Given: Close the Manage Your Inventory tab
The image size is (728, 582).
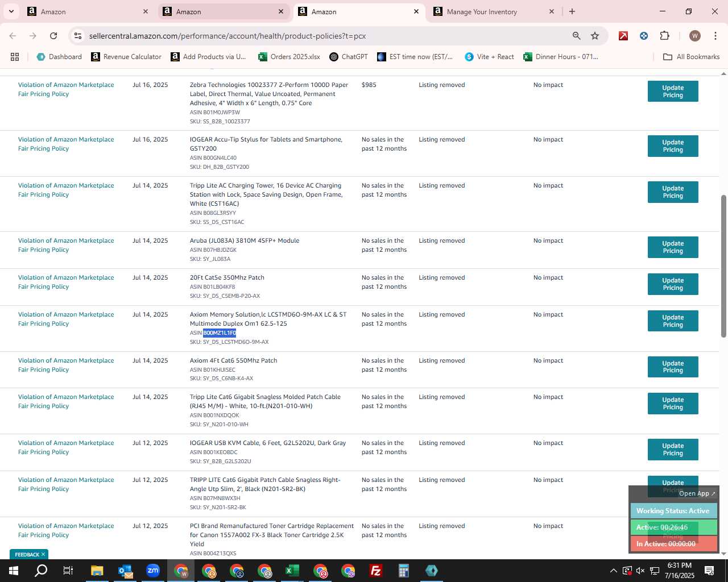Looking at the screenshot, I should click(551, 11).
